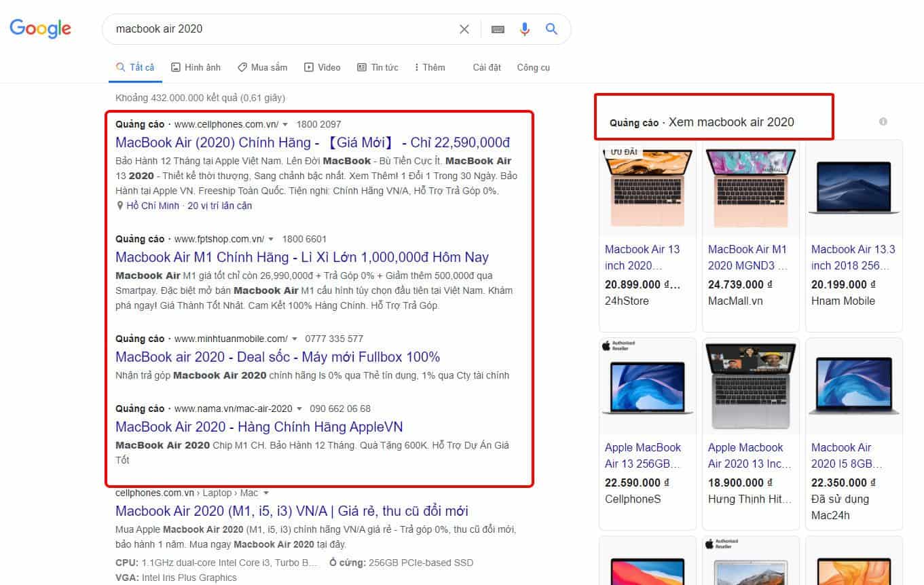Open MacBook air 2020 Deal sốc link

277,357
